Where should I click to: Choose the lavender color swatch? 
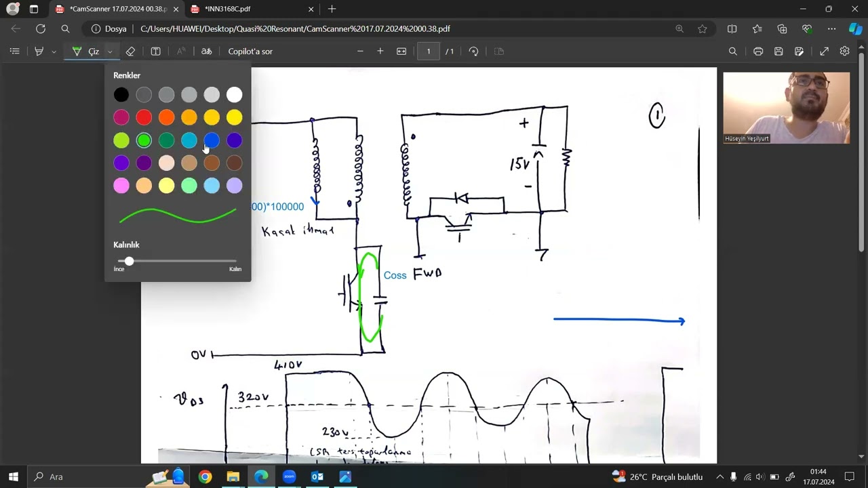pos(234,186)
